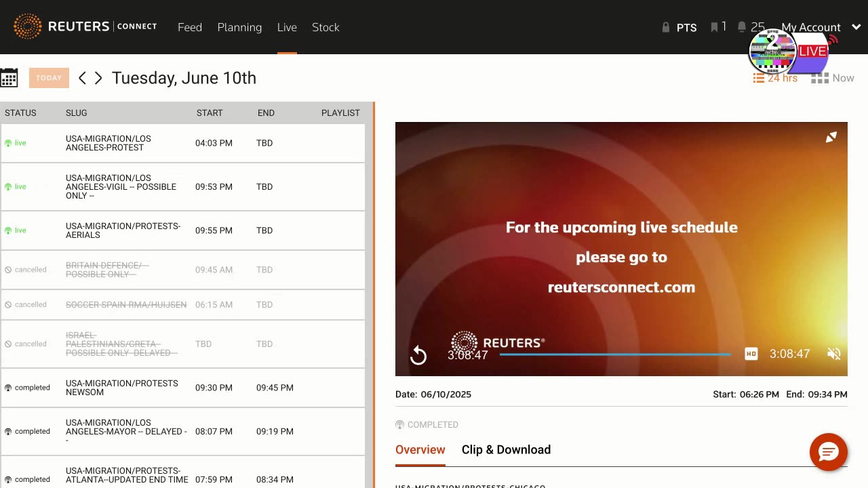Select ISRAEL-PALESTINIANS/GRETA cancelled slug

point(121,344)
